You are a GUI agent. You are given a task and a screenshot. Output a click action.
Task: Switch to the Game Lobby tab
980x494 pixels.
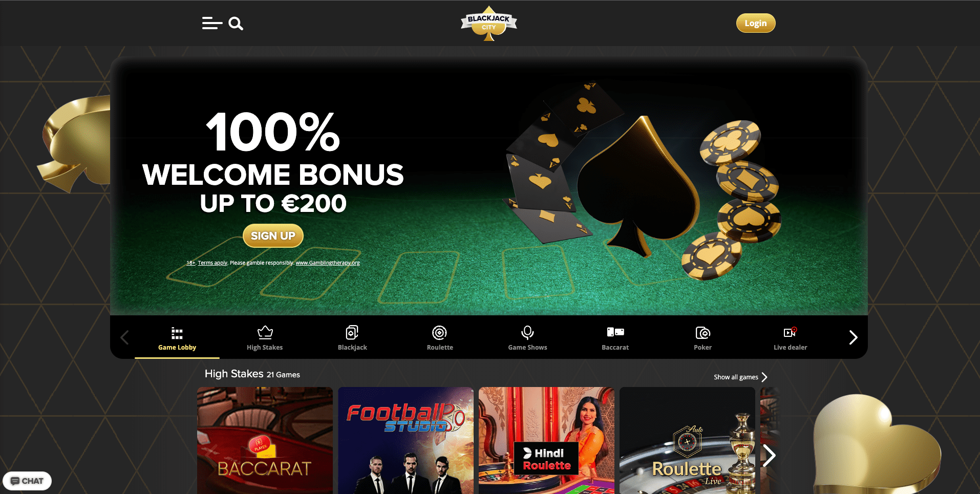(177, 337)
